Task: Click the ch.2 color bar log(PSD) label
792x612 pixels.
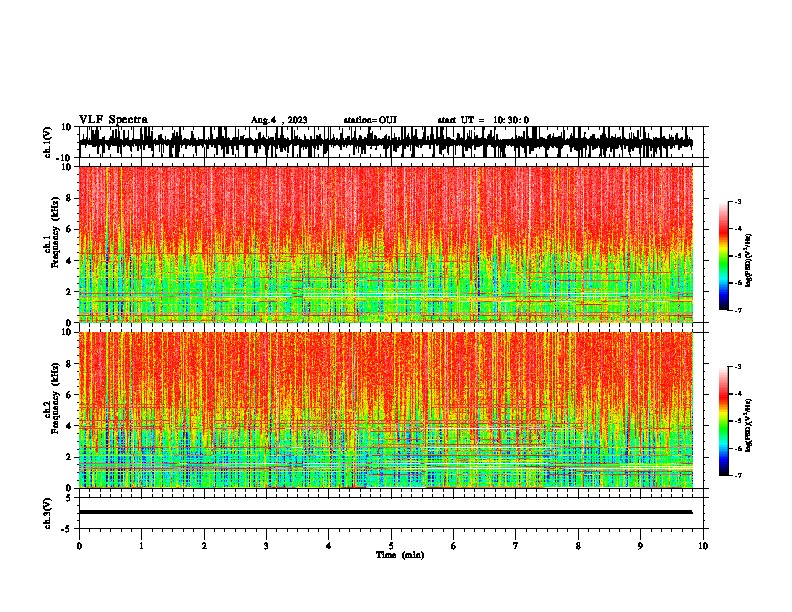Action: [x=748, y=424]
